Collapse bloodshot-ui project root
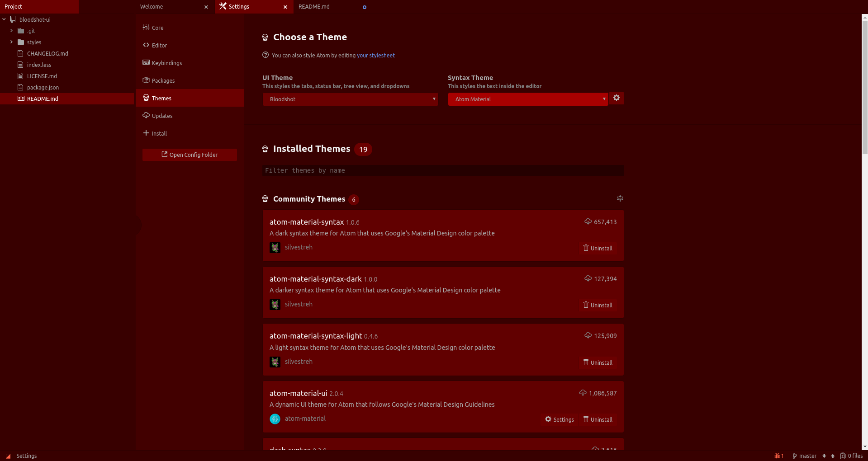Screen dimensions: 868x461 click(x=4, y=19)
